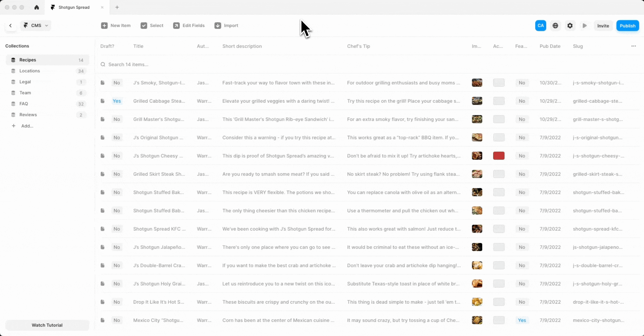Click document icon of Mexico City row
Screen dimensions: 644x336
[x=102, y=320]
